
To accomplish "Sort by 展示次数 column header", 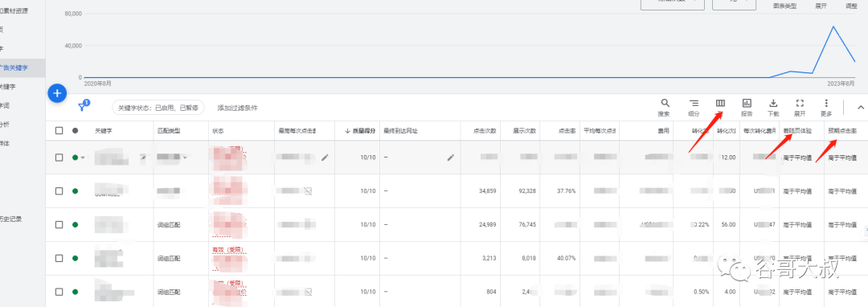I will click(x=524, y=131).
